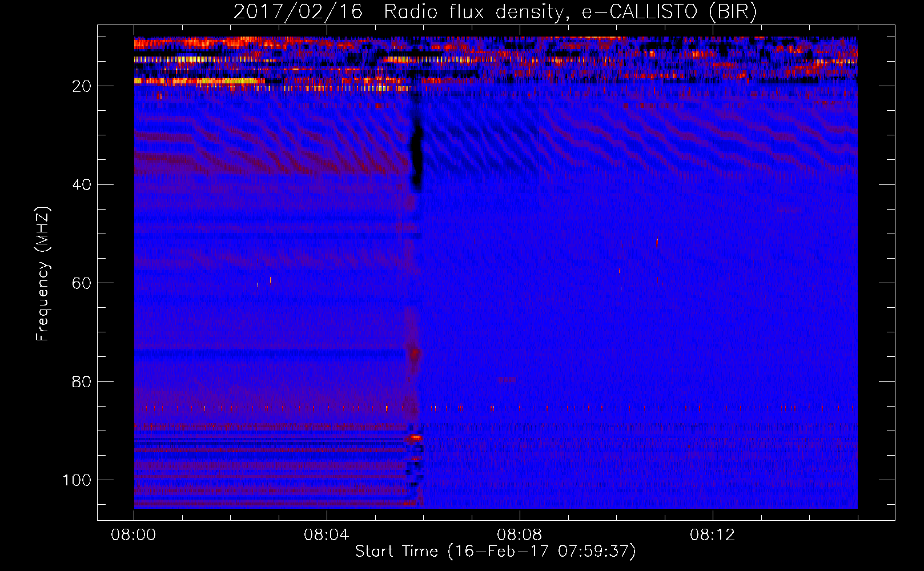Click the 08:00 time tick label
The height and width of the screenshot is (571, 924).
point(134,535)
